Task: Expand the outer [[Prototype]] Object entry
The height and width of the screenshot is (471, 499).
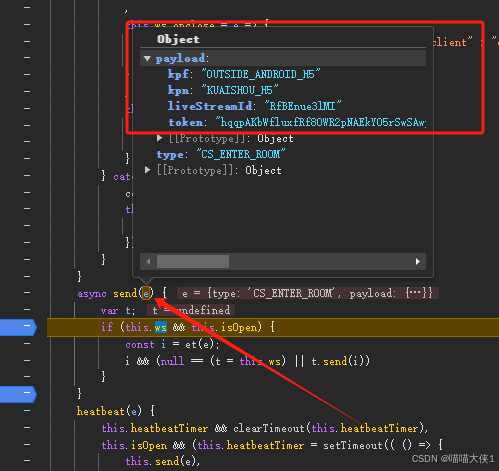Action: tap(147, 170)
